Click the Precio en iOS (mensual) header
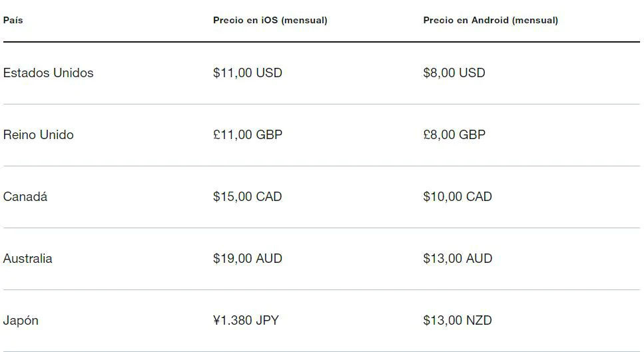This screenshot has height=352, width=644. click(x=270, y=20)
